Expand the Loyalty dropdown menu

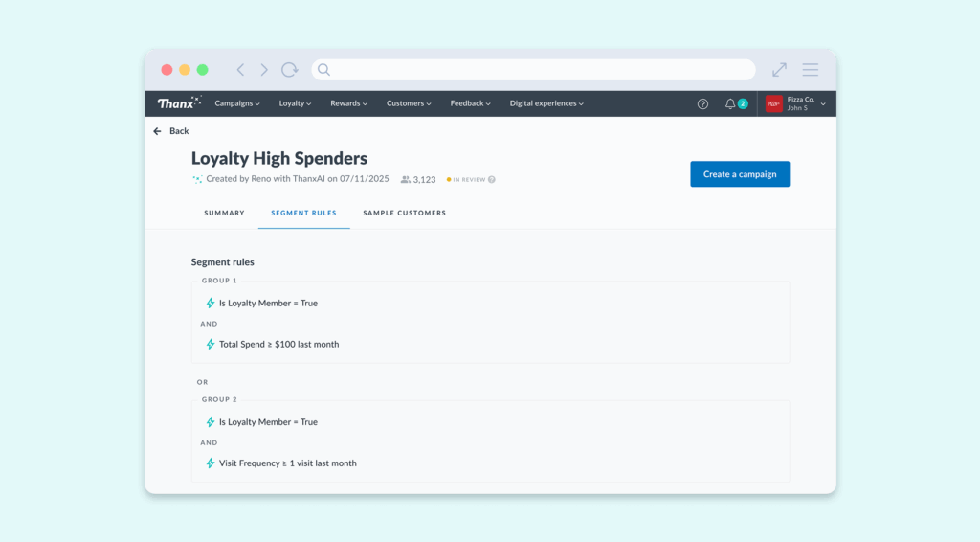(295, 103)
